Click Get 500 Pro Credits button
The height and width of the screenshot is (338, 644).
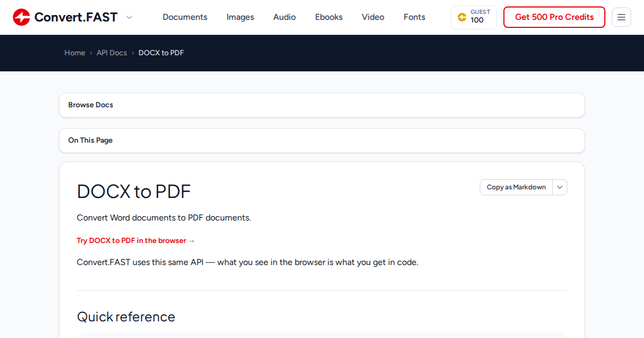tap(554, 17)
